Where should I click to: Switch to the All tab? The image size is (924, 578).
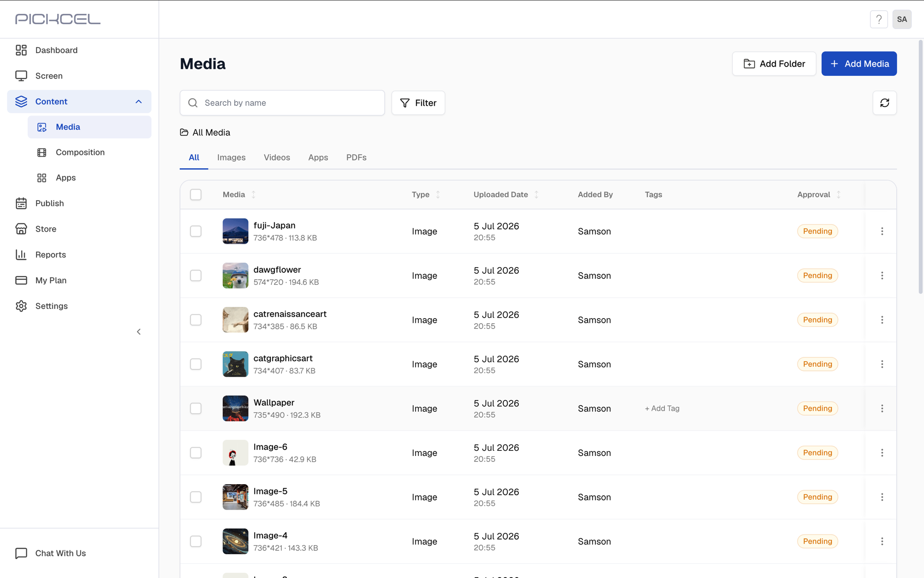[194, 157]
